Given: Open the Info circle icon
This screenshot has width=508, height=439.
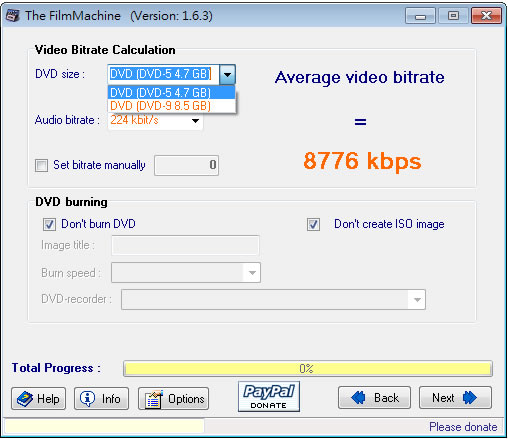Looking at the screenshot, I should tap(88, 398).
